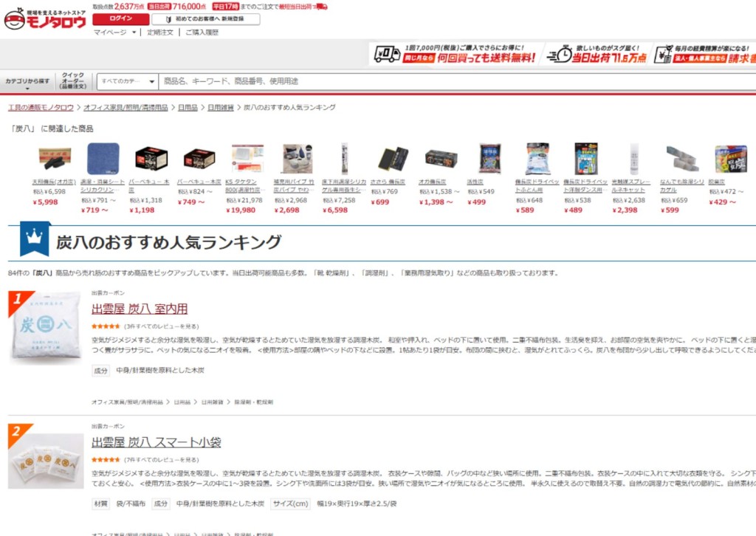Image resolution: width=756 pixels, height=536 pixels.
Task: Click the 請求書 invoice banner
Action: (705, 53)
